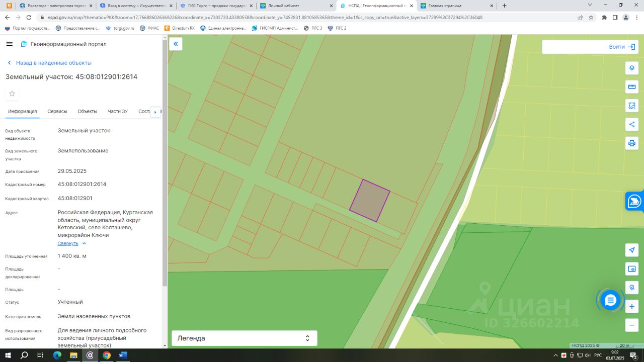644x362 pixels.
Task: Click the share map icon
Action: click(x=632, y=124)
